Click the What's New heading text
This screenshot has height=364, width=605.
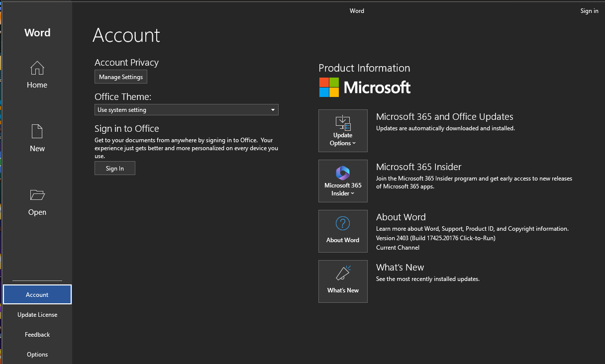400,268
